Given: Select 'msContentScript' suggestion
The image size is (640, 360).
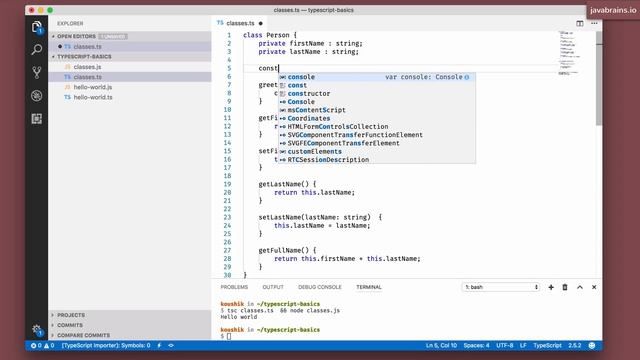Looking at the screenshot, I should [377, 110].
